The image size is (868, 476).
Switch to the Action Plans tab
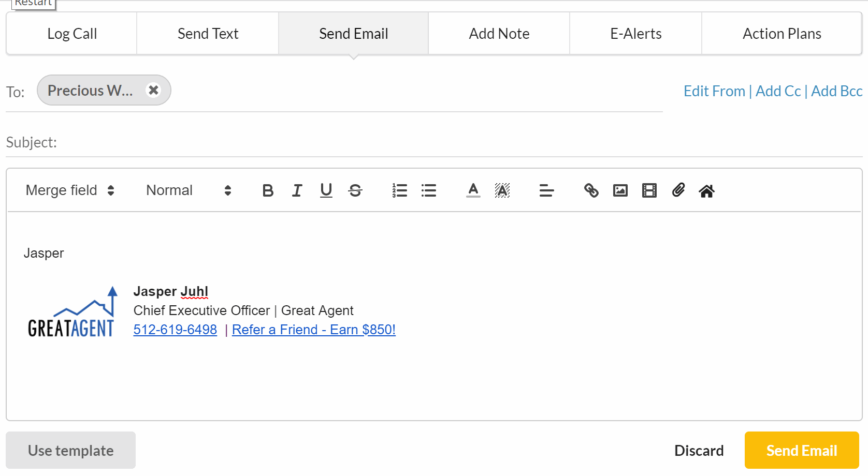[782, 34]
